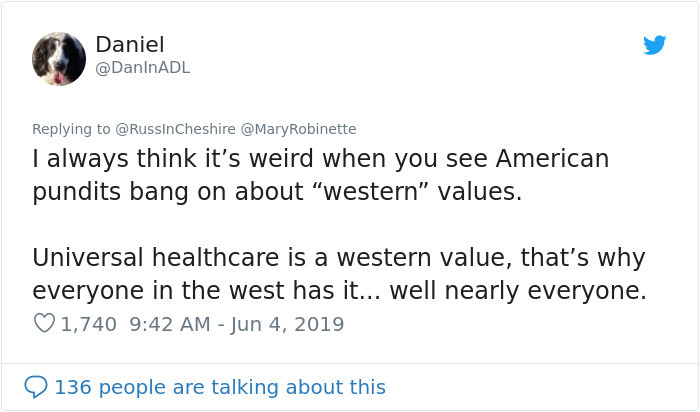The image size is (700, 412).
Task: Like the tweet with the heart icon
Action: pyautogui.click(x=44, y=323)
